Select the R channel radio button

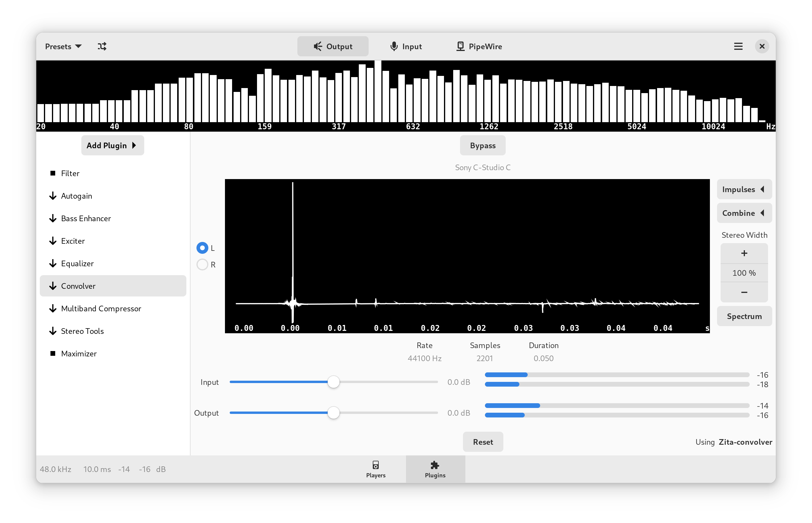[x=202, y=264]
